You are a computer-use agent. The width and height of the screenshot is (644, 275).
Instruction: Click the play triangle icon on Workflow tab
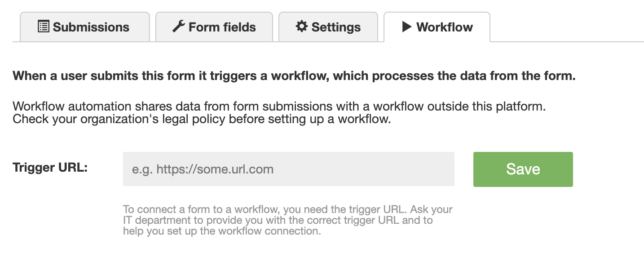(x=406, y=27)
